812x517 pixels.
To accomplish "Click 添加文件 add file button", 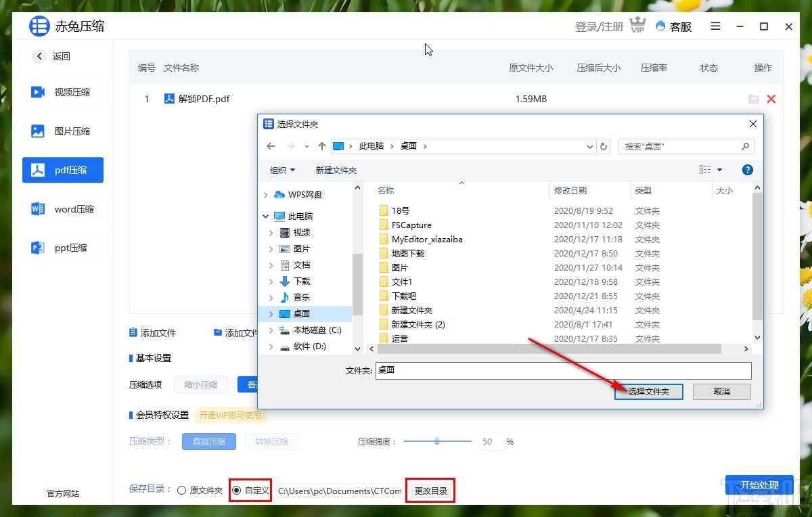I will [153, 333].
